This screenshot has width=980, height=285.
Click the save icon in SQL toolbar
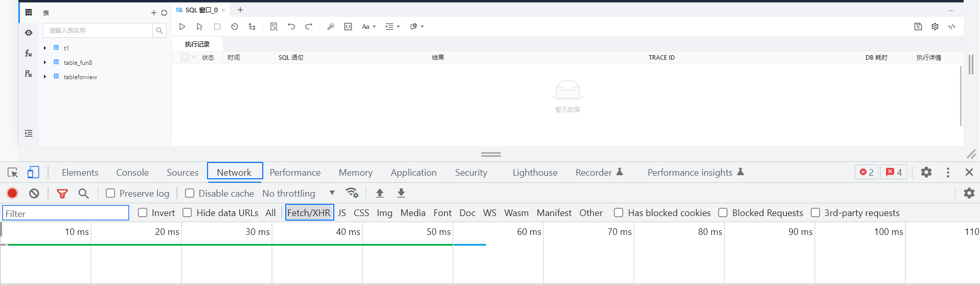coord(918,27)
